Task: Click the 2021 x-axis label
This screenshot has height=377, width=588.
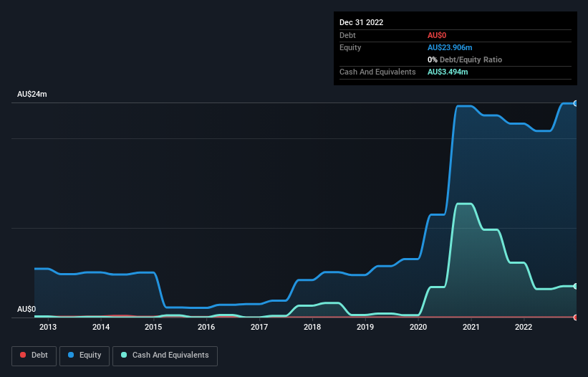Action: 471,327
